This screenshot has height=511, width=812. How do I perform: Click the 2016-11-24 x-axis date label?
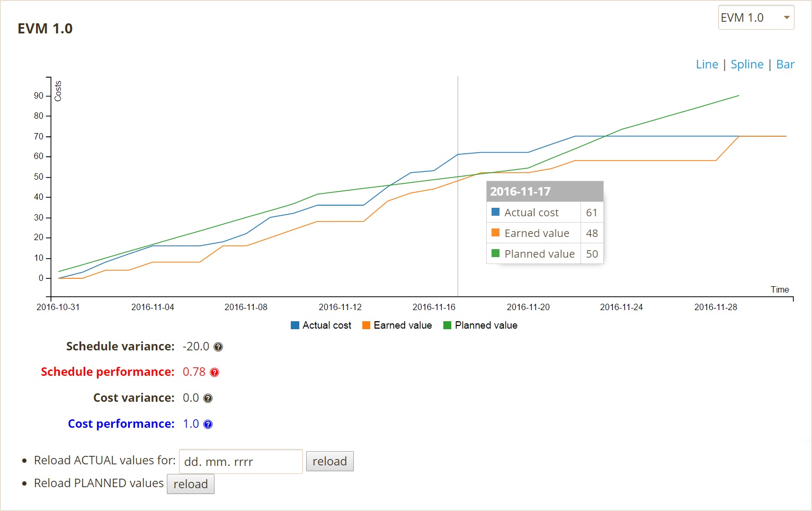621,307
